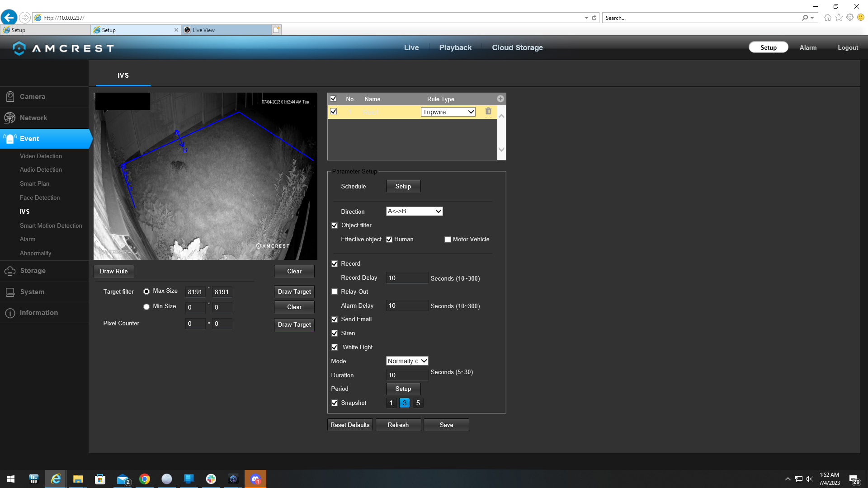Click the browser forward arrow
The image size is (868, 488).
point(25,18)
